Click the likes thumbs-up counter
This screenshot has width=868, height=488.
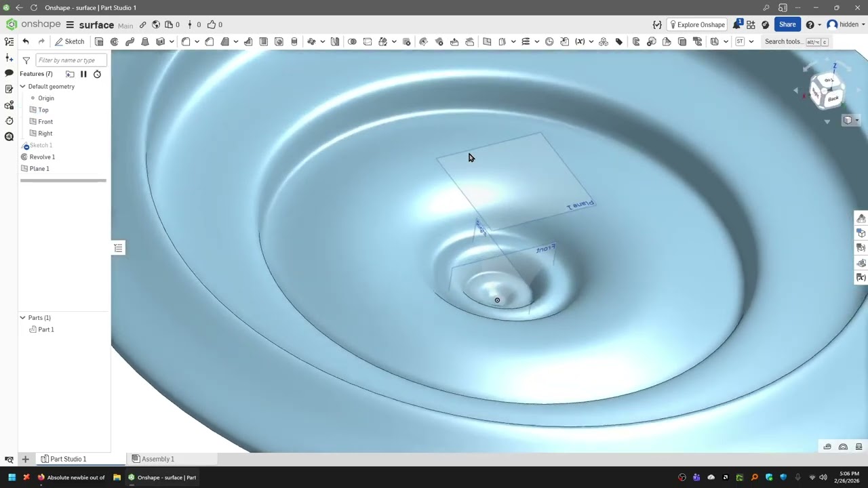[215, 24]
